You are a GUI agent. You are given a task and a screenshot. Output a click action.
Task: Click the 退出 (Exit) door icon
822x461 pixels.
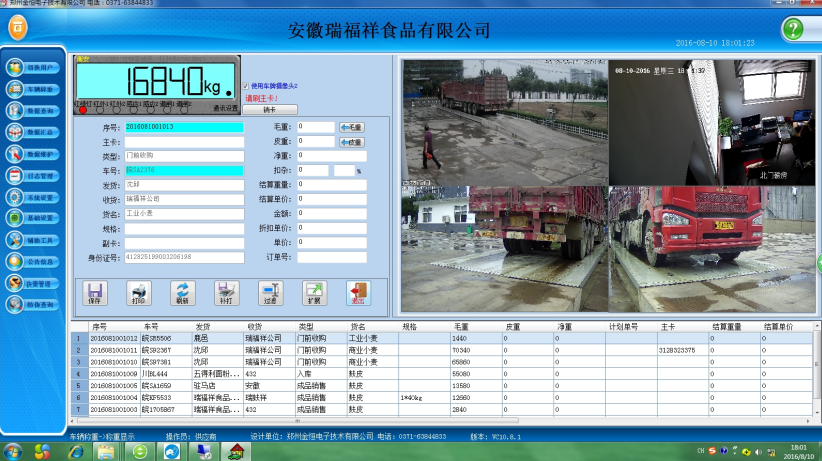(x=358, y=292)
